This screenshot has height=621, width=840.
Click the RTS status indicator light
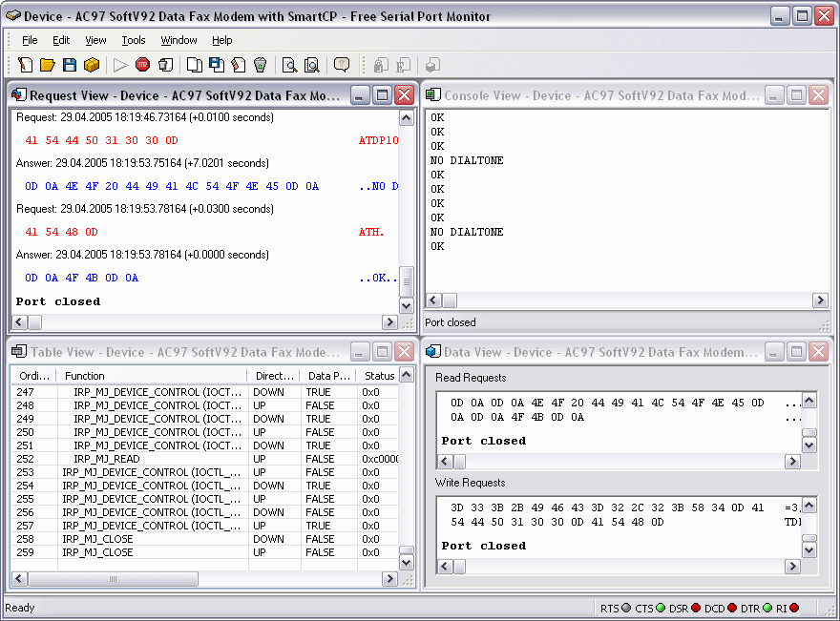click(x=626, y=608)
